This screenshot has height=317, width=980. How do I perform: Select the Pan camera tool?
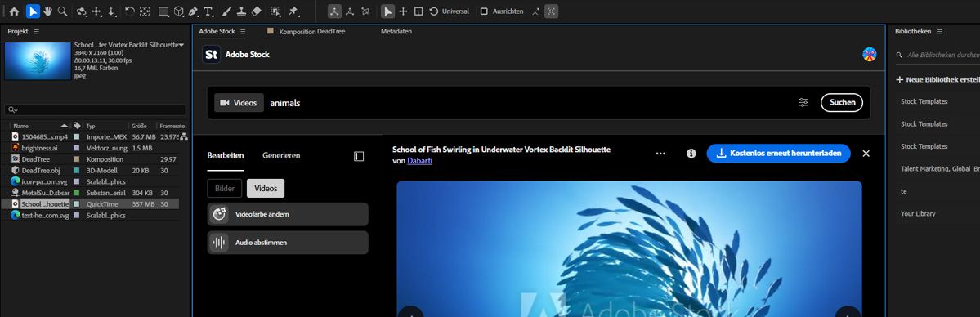point(96,11)
